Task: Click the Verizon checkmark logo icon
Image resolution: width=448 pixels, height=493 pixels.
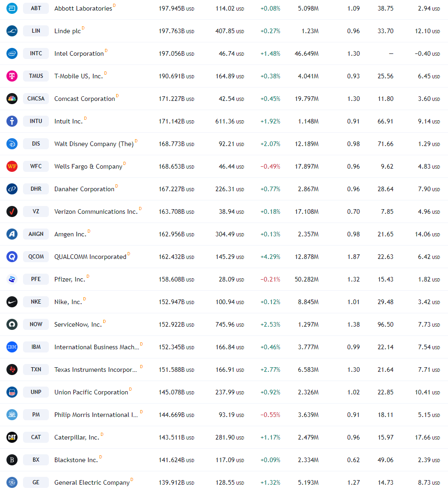Action: pyautogui.click(x=12, y=211)
